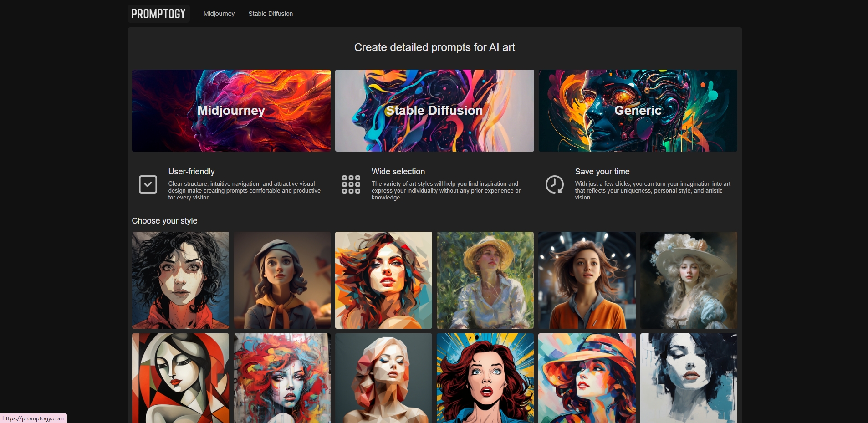Click the 'User-friendly' heading text
Image resolution: width=868 pixels, height=423 pixels.
tap(191, 172)
